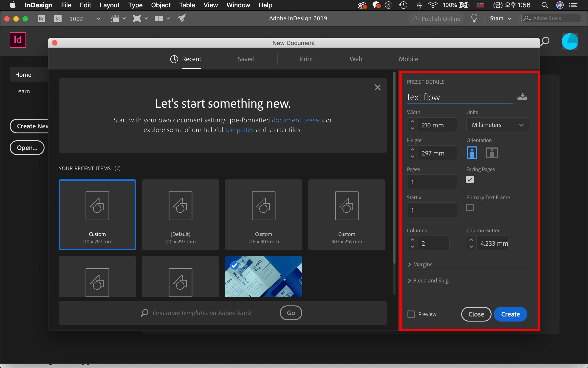The image size is (588, 368).
Task: Select landscape orientation
Action: 492,153
